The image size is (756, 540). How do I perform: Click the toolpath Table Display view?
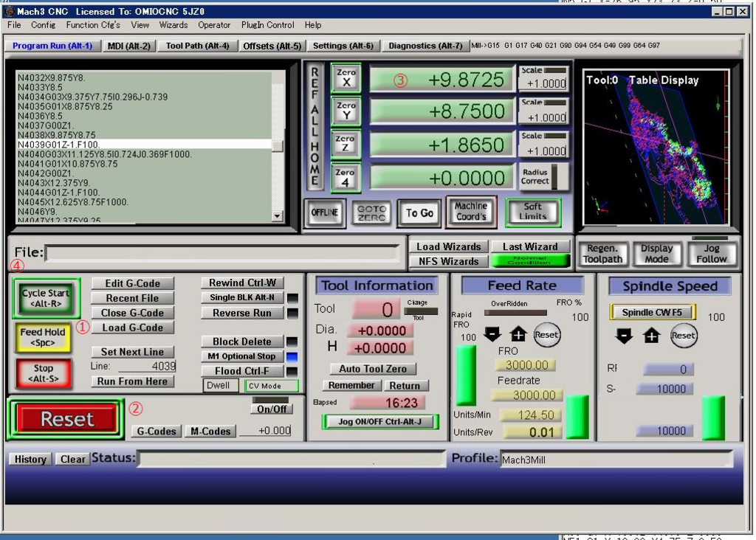(x=656, y=147)
